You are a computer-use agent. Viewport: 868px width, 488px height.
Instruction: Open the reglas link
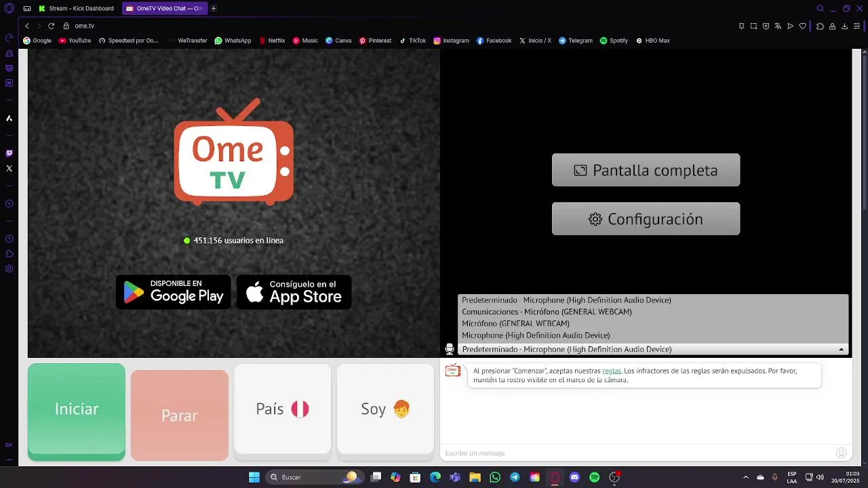pyautogui.click(x=612, y=371)
